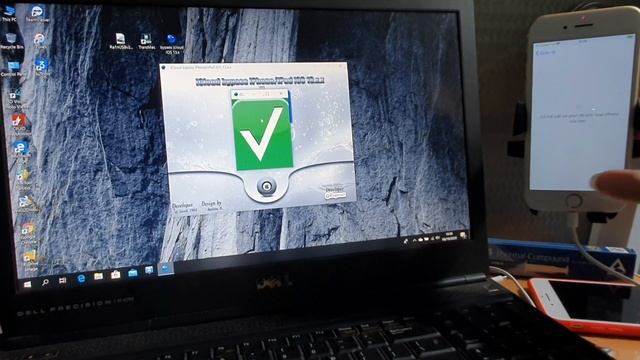Open the Translitac desktop icon
Screen dimensions: 640x360
pyautogui.click(x=146, y=42)
